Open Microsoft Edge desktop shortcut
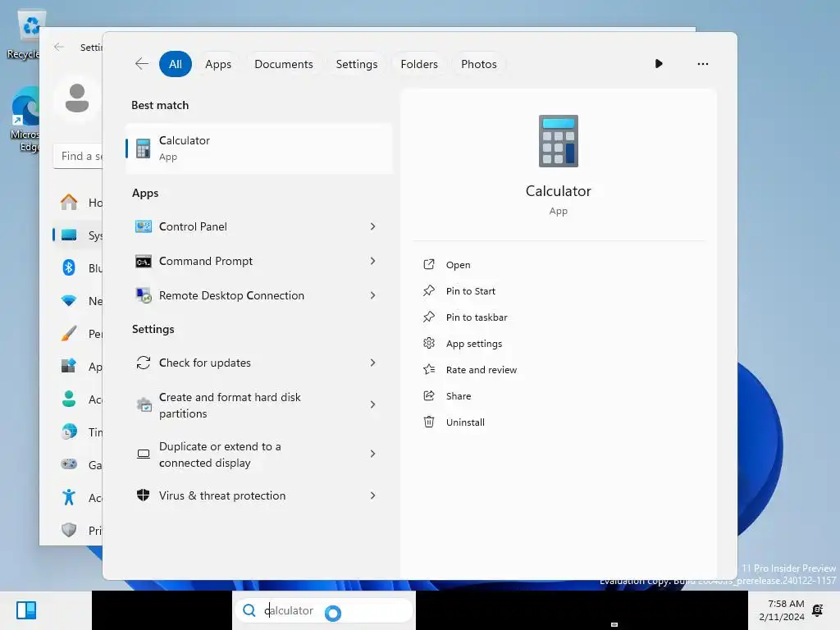 [25, 119]
